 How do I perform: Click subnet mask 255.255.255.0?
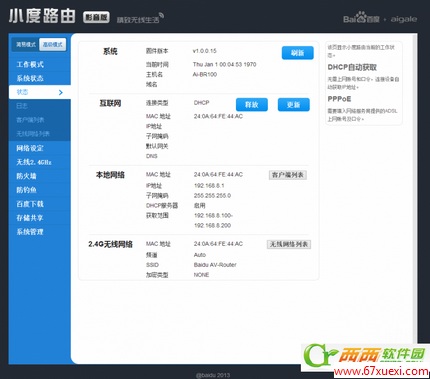click(212, 196)
